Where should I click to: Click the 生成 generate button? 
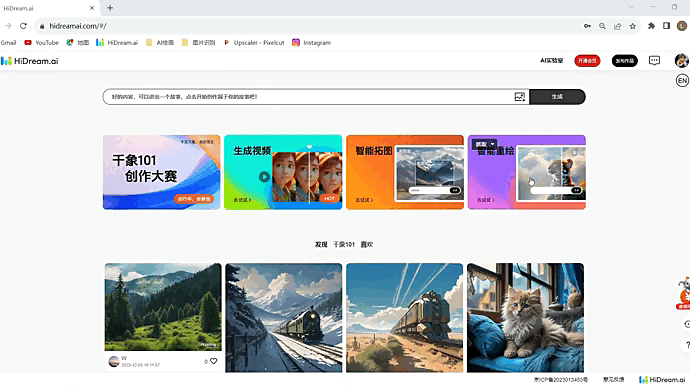[x=557, y=97]
